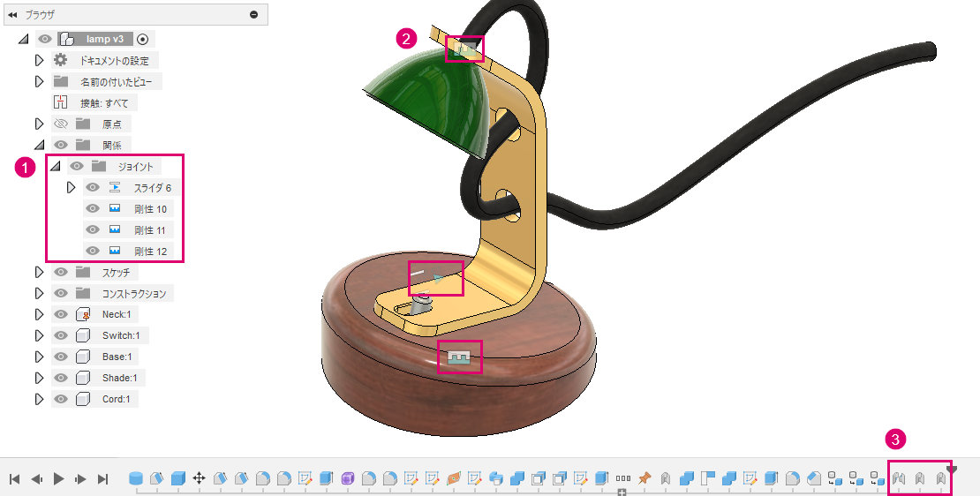980x496 pixels.
Task: Click the Move feature in the timeline
Action: tap(199, 478)
